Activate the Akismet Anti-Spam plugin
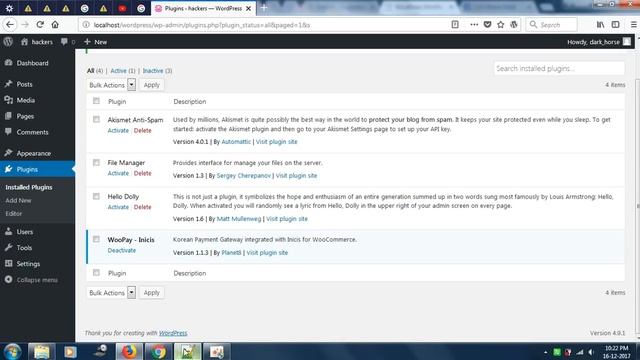This screenshot has width=640, height=360. point(118,131)
